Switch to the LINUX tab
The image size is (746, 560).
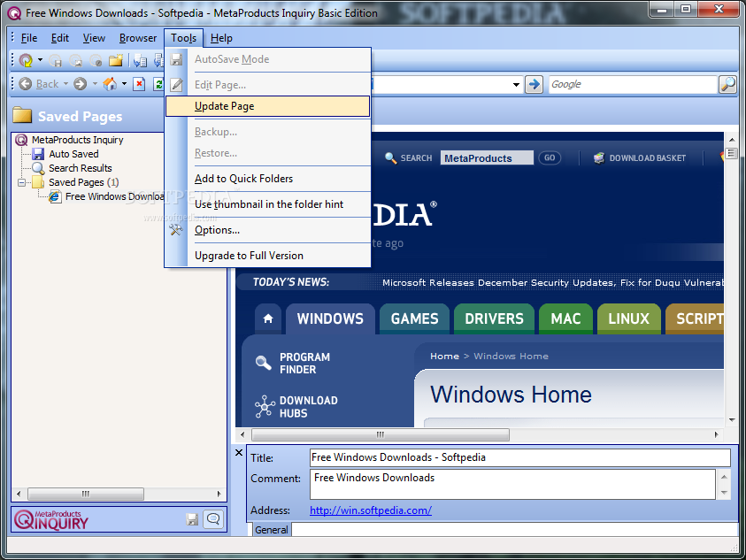(629, 318)
